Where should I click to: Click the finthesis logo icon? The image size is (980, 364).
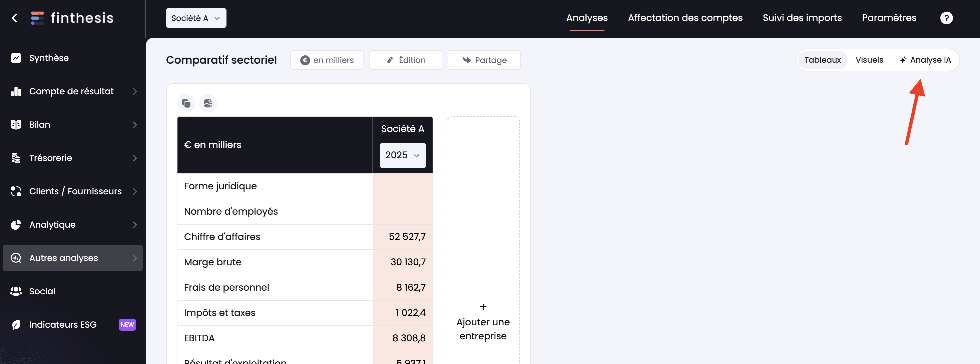click(x=37, y=18)
